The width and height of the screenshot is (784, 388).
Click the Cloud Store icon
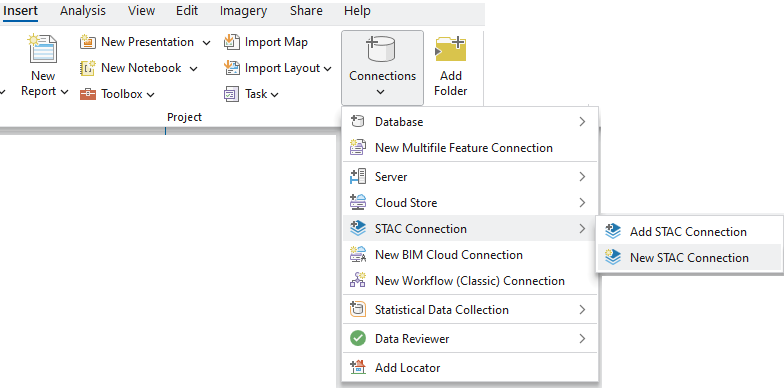[358, 202]
